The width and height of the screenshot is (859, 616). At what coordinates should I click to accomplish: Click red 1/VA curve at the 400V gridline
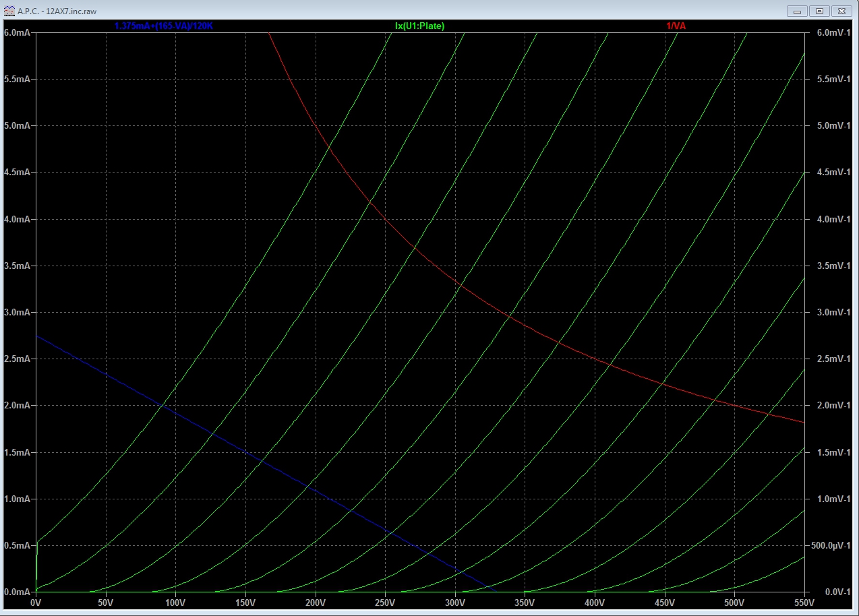coord(595,359)
